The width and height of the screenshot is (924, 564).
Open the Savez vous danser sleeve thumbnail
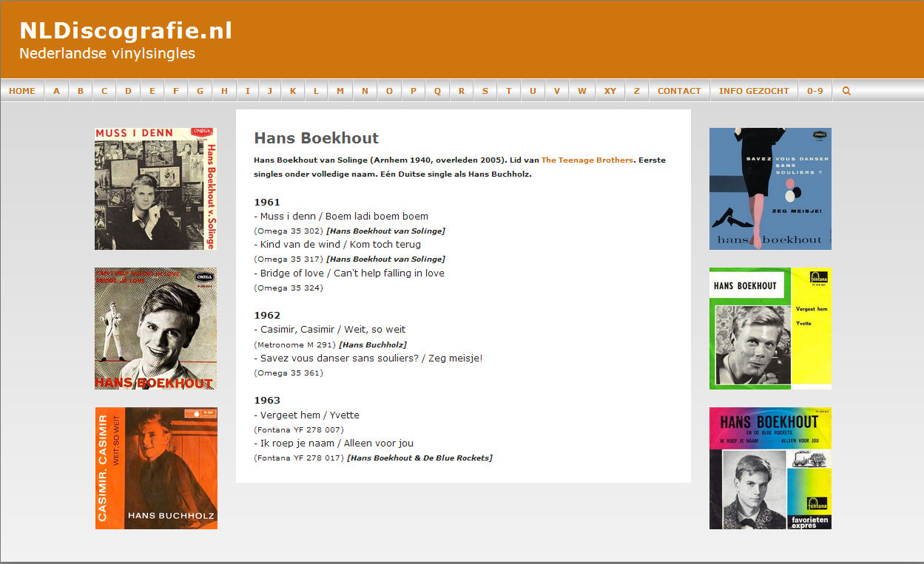click(770, 188)
